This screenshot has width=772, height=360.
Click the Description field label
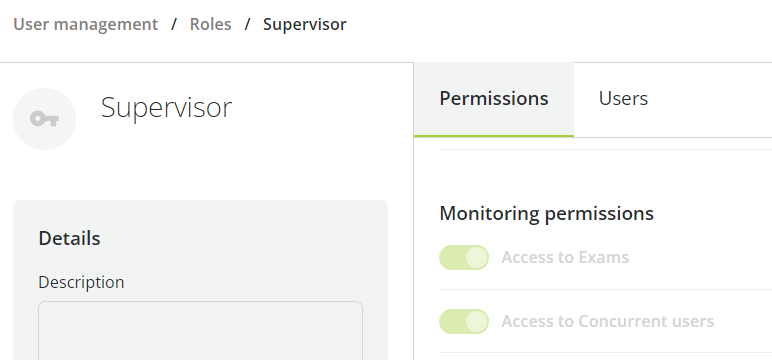81,282
